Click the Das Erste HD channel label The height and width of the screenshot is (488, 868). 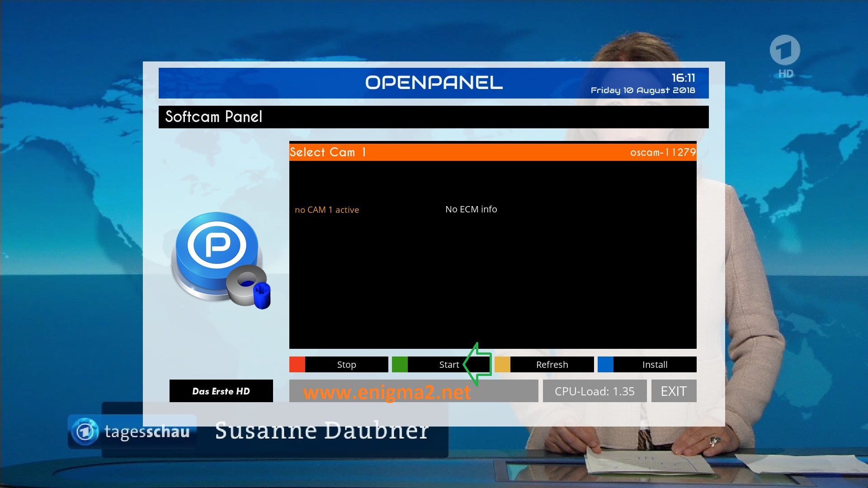click(221, 391)
